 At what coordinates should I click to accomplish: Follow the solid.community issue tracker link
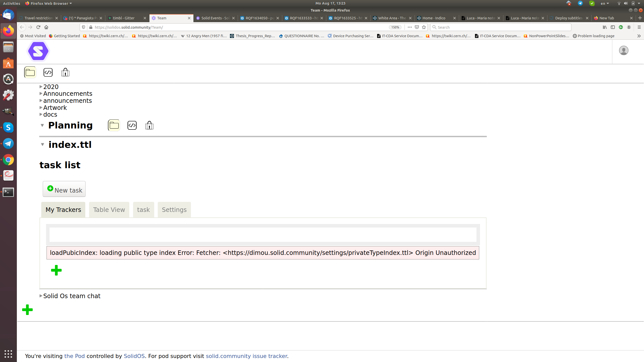point(246,356)
